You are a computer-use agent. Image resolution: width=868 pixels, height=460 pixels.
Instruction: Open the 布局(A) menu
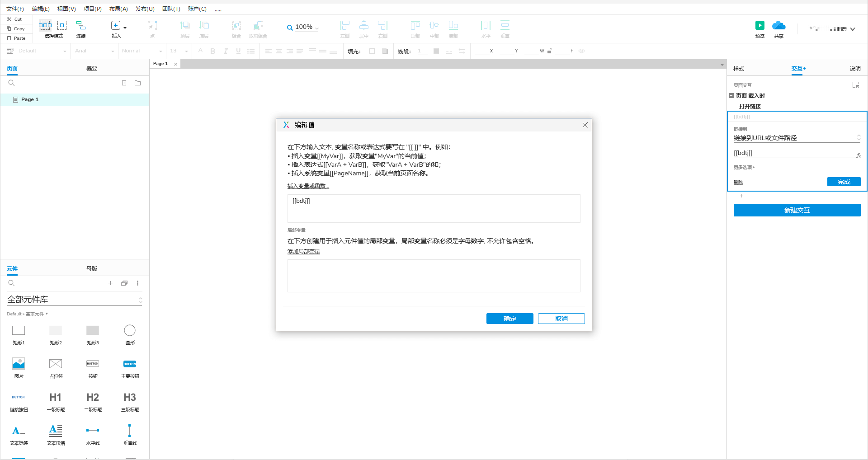click(118, 9)
